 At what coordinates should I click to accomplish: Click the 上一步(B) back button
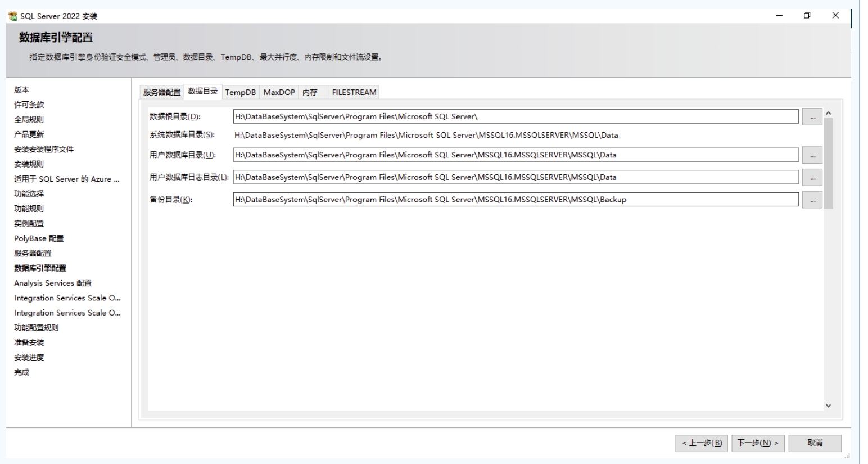pyautogui.click(x=702, y=443)
